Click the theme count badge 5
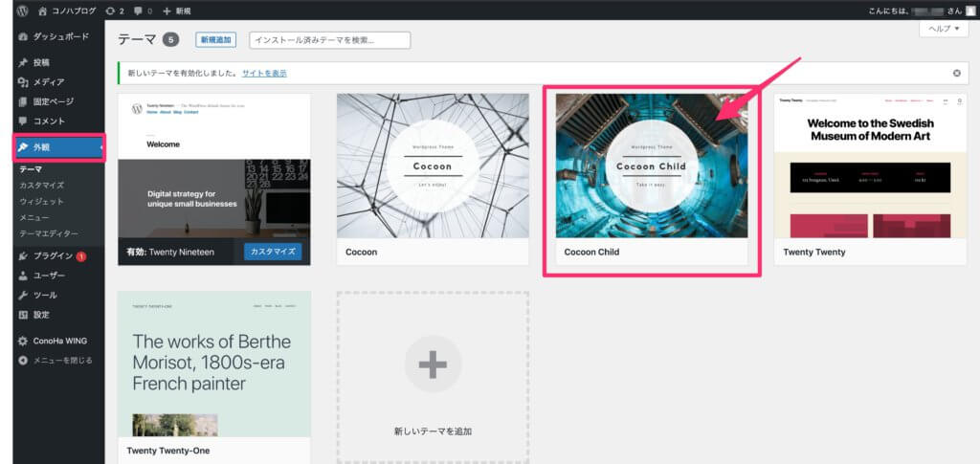Image resolution: width=980 pixels, height=464 pixels. [170, 40]
